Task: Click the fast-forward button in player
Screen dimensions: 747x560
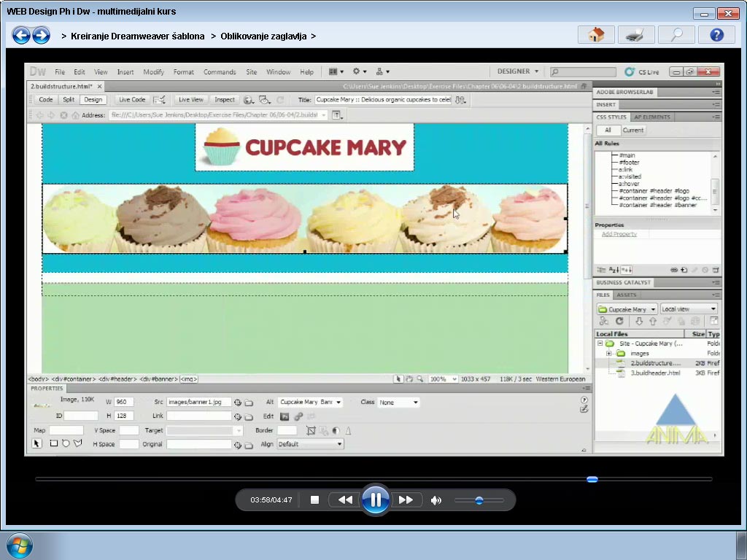Action: [406, 500]
